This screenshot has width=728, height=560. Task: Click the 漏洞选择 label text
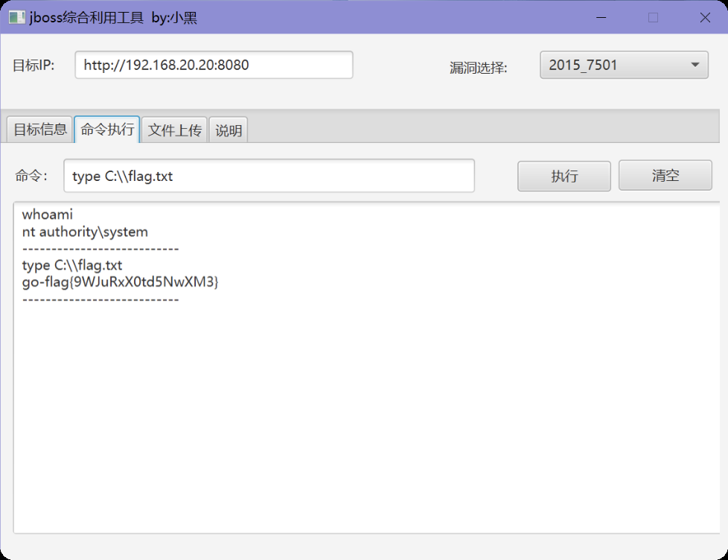[478, 68]
